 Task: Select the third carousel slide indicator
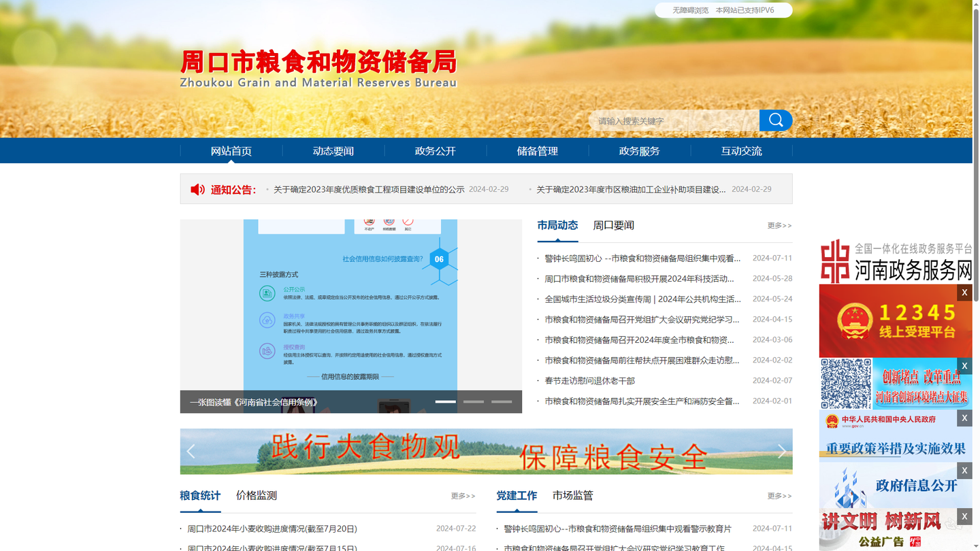(x=502, y=401)
